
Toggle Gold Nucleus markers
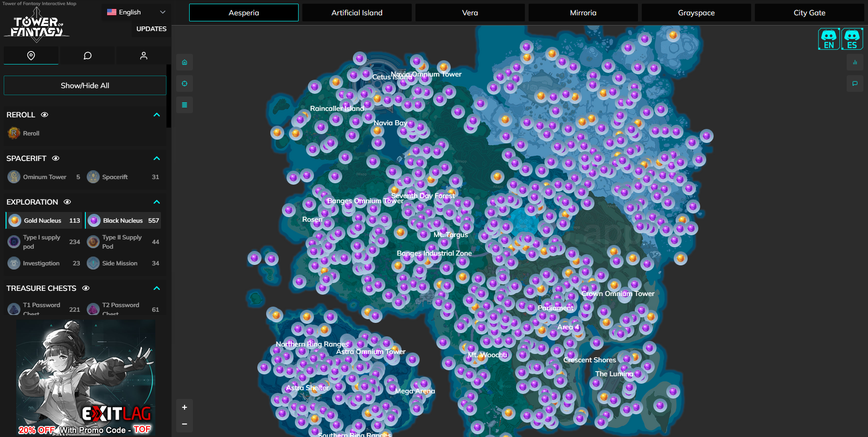point(44,220)
